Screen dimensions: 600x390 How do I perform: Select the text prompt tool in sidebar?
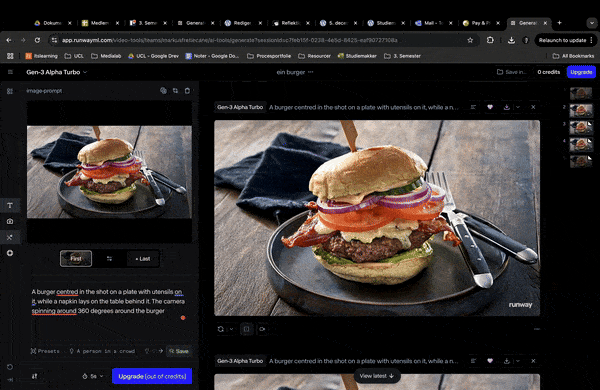pyautogui.click(x=10, y=206)
